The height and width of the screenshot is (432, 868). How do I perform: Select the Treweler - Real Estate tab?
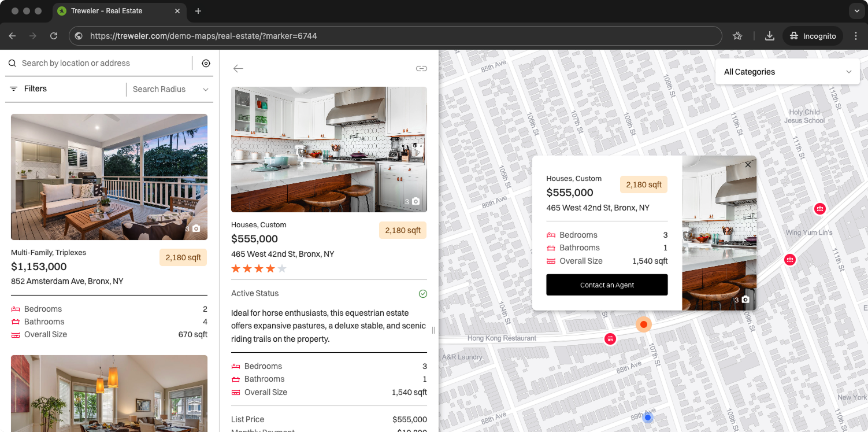119,11
